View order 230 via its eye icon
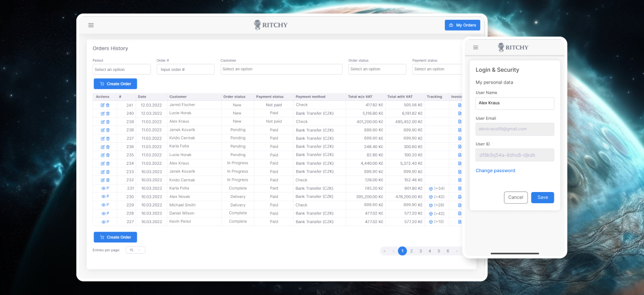This screenshot has width=644, height=295. click(x=103, y=197)
